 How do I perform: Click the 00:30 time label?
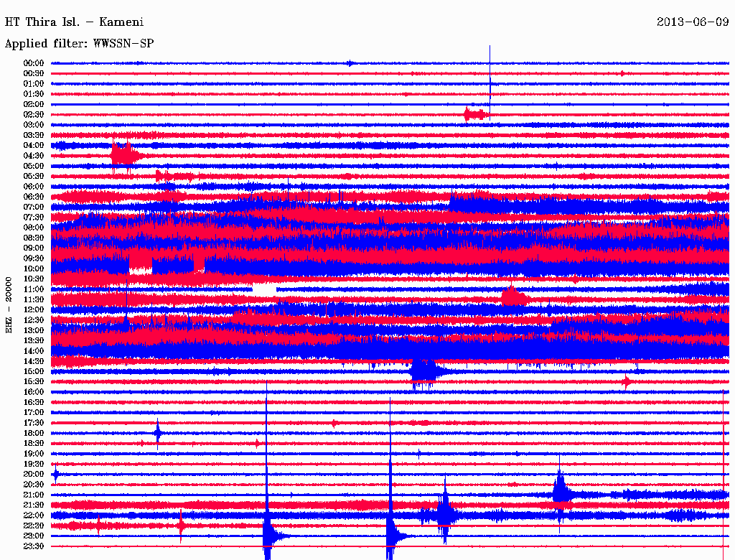point(34,73)
